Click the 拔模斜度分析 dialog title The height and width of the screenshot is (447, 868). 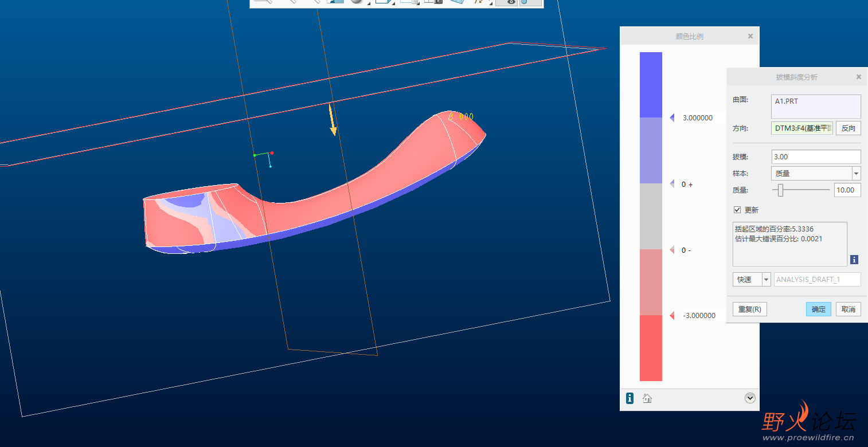click(797, 77)
